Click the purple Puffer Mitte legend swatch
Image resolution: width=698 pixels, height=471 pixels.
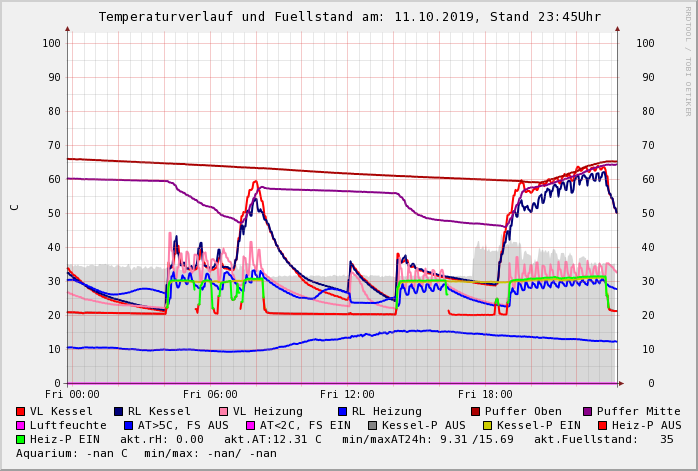(x=586, y=411)
